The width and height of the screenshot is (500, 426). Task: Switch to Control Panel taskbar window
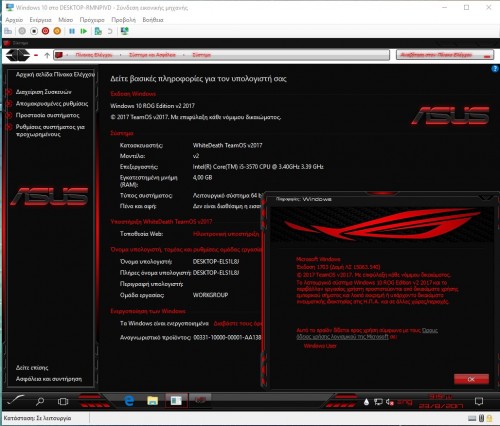[x=176, y=400]
